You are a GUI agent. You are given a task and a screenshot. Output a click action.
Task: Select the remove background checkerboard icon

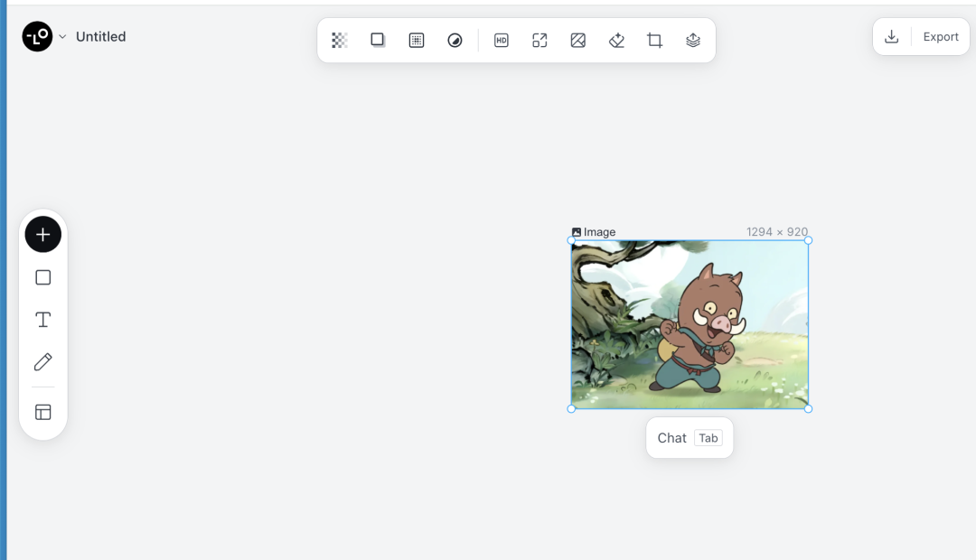click(x=340, y=41)
